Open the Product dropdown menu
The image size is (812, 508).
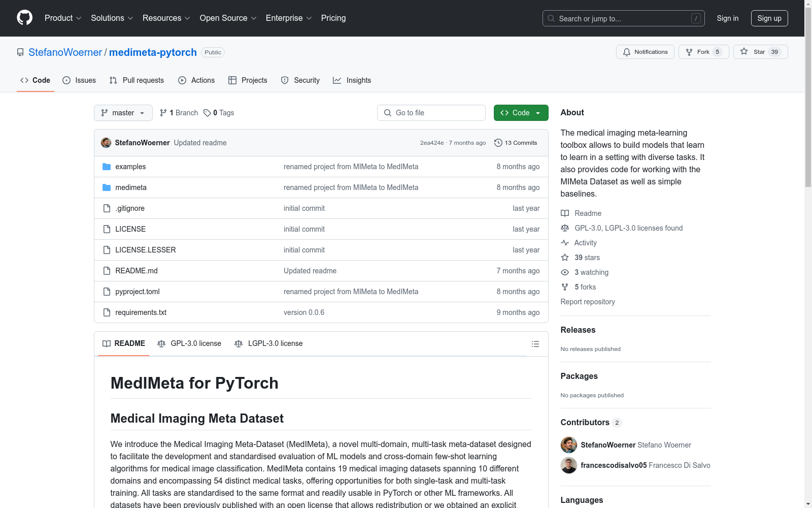(x=63, y=18)
